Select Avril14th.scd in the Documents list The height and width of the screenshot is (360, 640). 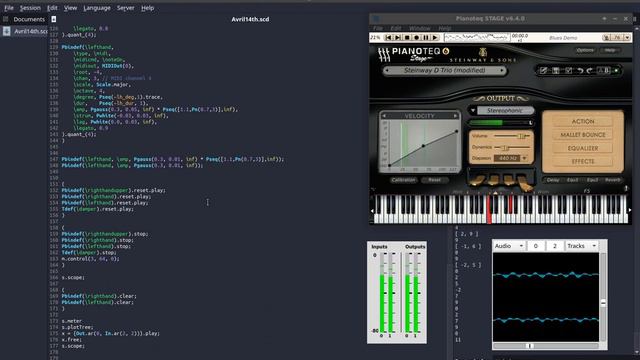pos(25,31)
